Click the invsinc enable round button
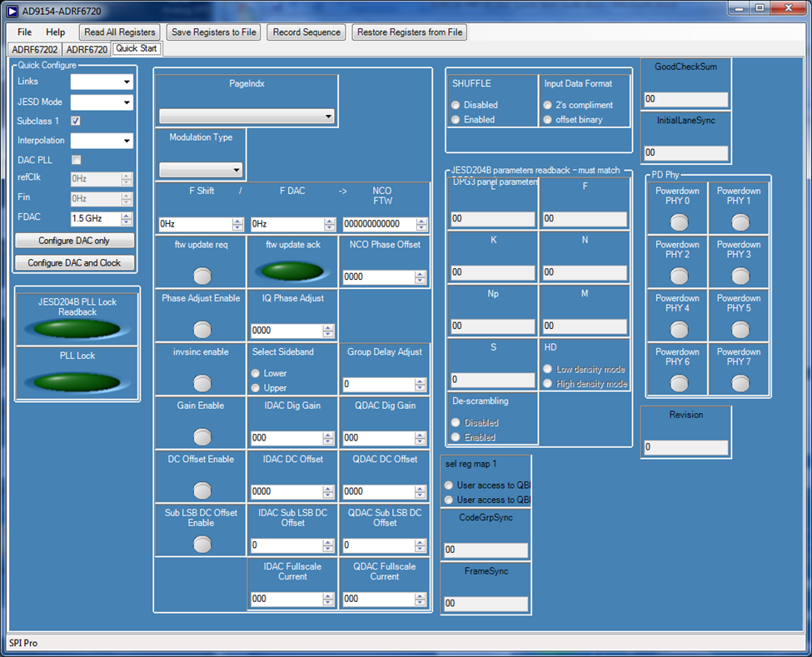The width and height of the screenshot is (812, 657). tap(202, 383)
